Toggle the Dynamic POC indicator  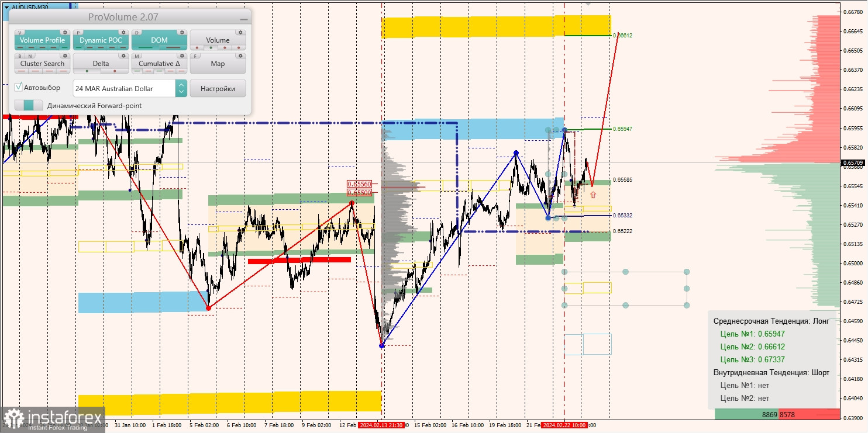point(101,40)
